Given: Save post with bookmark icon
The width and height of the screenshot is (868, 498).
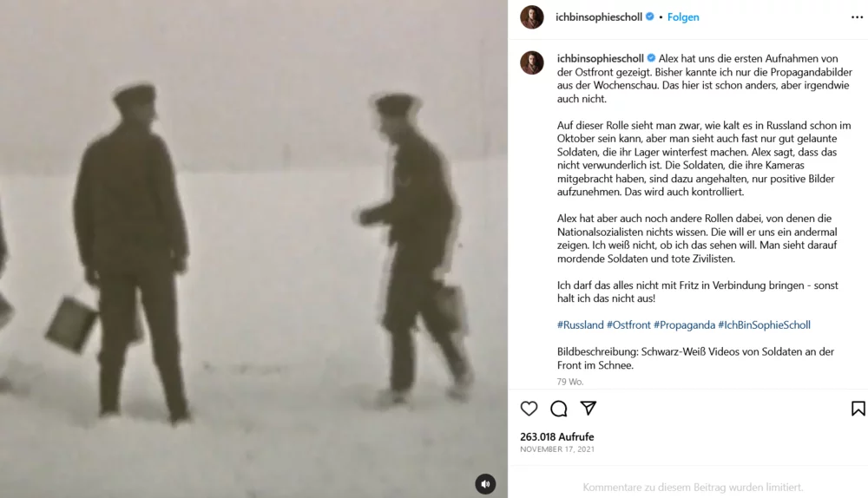Looking at the screenshot, I should click(x=858, y=409).
